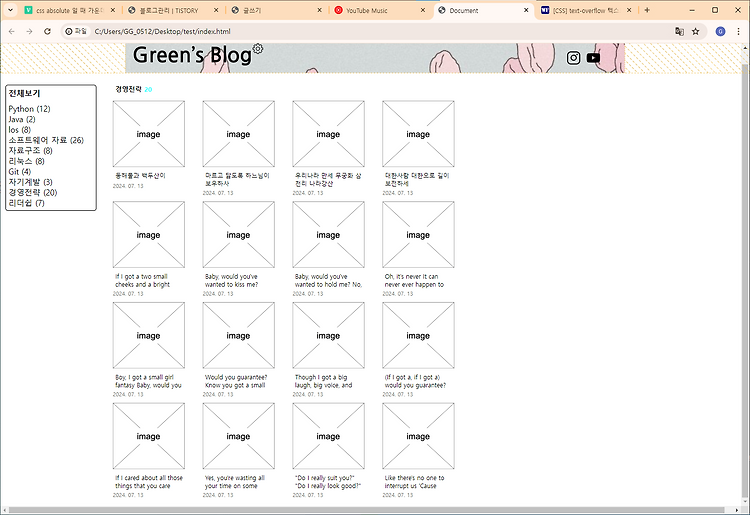Image resolution: width=750 pixels, height=515 pixels.
Task: Click the address bar showing index.html path
Action: pyautogui.click(x=162, y=32)
